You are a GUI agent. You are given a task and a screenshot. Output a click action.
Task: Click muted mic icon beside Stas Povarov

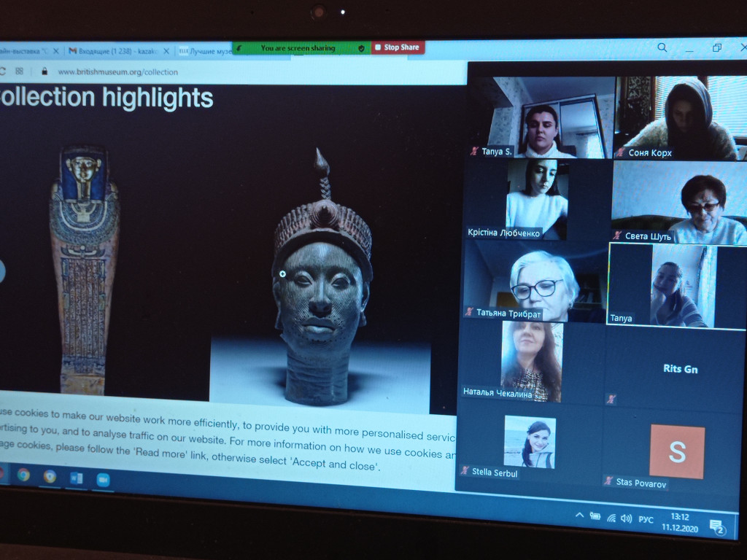pyautogui.click(x=608, y=481)
